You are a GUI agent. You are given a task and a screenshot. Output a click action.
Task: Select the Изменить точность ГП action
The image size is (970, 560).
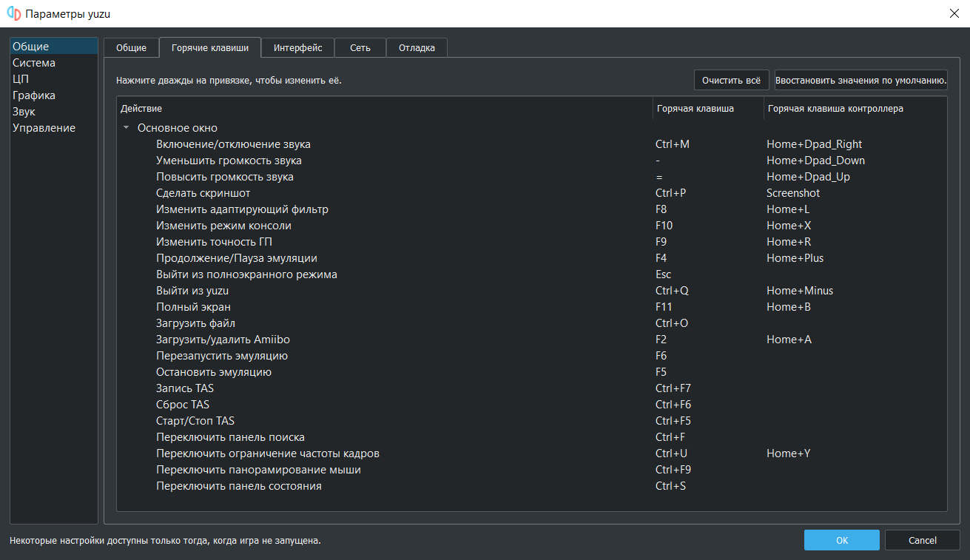[215, 242]
